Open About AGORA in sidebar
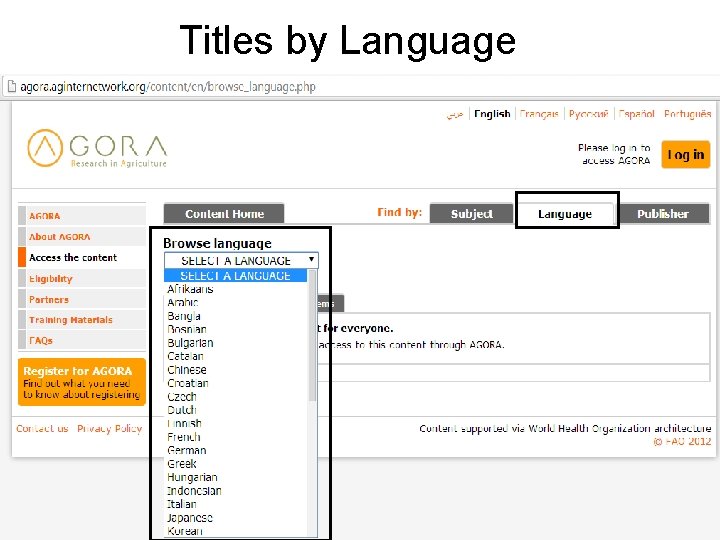The height and width of the screenshot is (540, 720). (82, 236)
